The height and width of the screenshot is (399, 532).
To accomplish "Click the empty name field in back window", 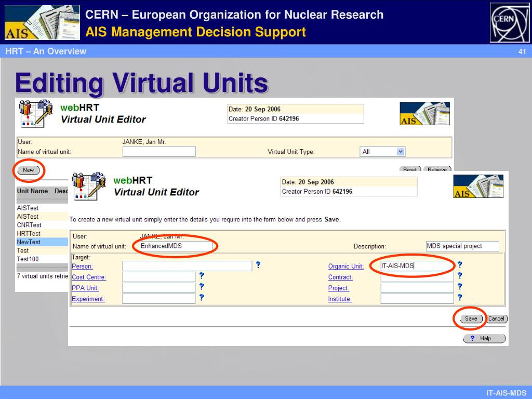I will (x=159, y=152).
